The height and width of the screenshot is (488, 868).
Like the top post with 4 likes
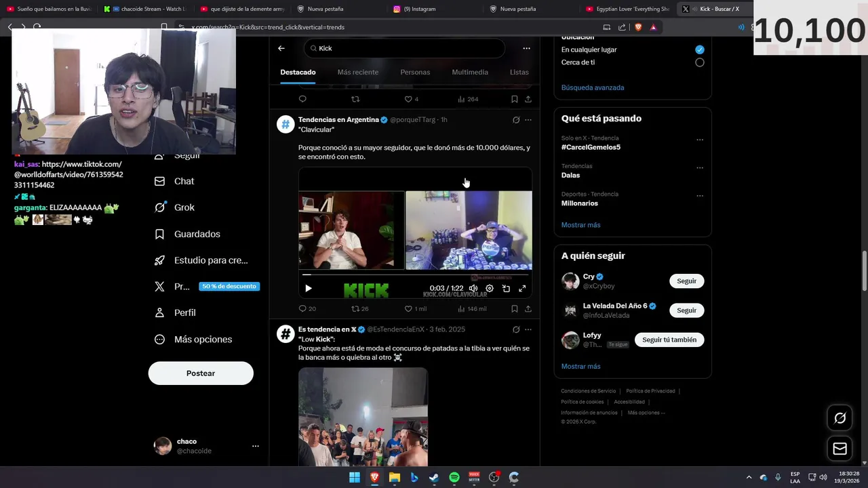[412, 99]
